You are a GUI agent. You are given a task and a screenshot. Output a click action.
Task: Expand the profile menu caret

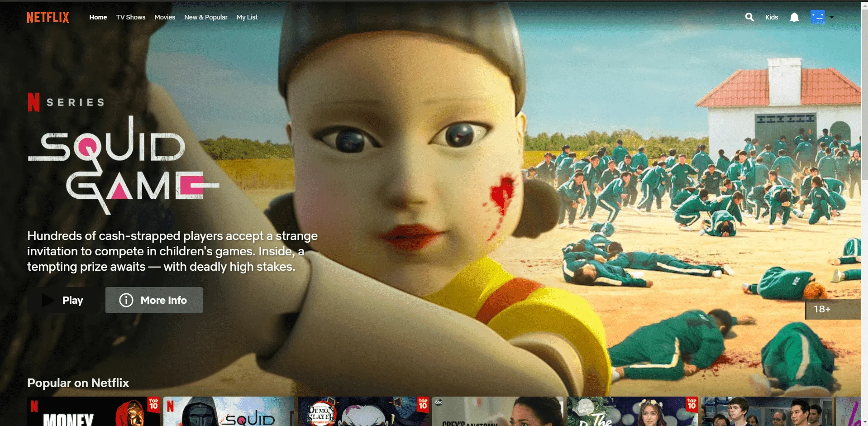pyautogui.click(x=832, y=17)
